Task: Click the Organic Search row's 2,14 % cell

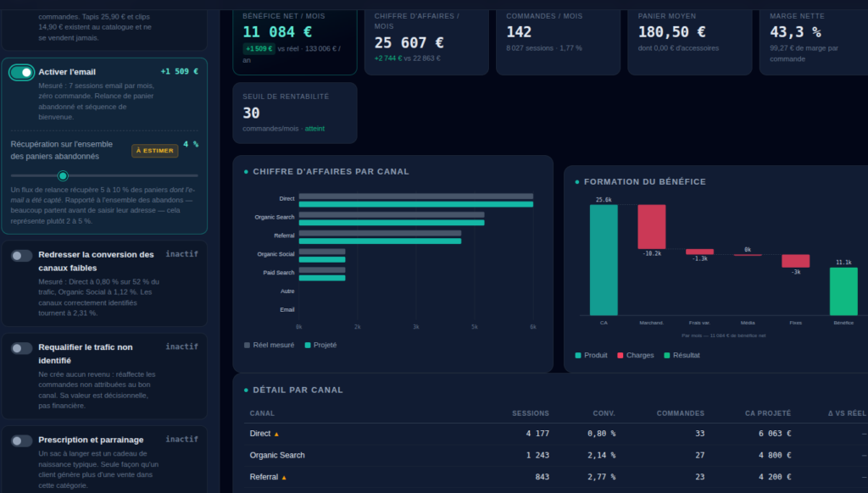Action: pos(601,456)
